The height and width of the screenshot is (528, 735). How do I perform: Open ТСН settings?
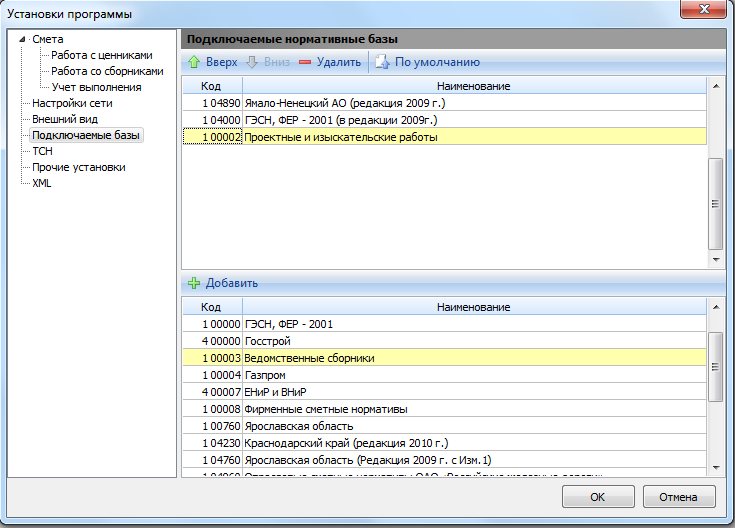[x=42, y=151]
